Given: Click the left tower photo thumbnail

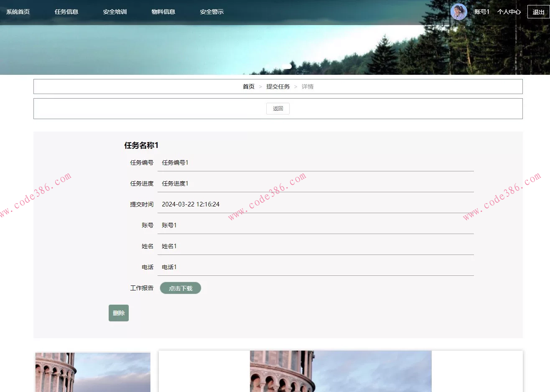Looking at the screenshot, I should click(x=92, y=372).
